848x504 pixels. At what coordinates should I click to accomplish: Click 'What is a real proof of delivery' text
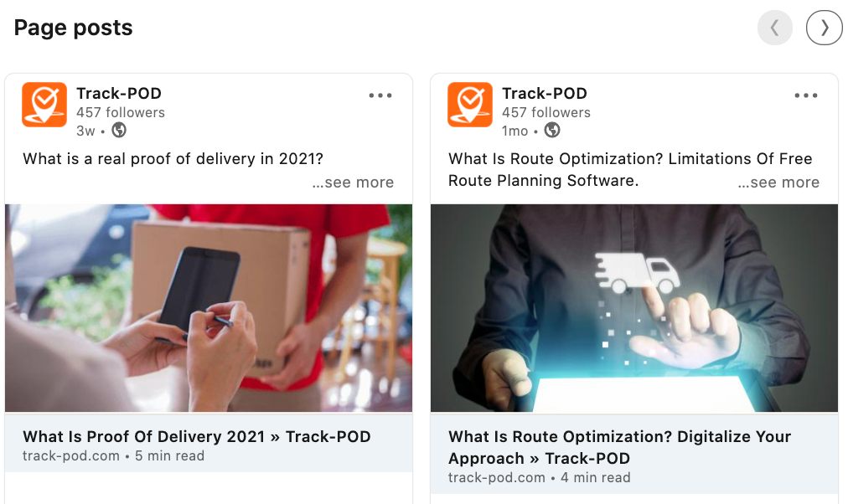(x=173, y=159)
